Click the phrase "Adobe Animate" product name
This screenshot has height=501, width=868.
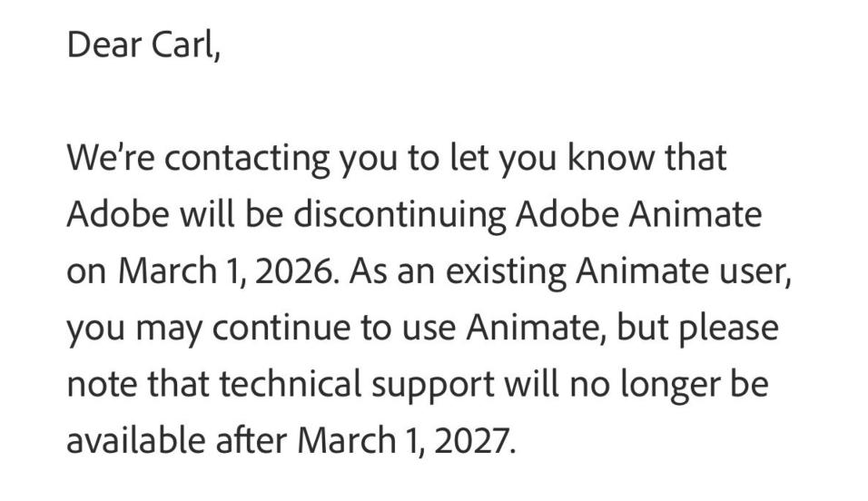637,215
